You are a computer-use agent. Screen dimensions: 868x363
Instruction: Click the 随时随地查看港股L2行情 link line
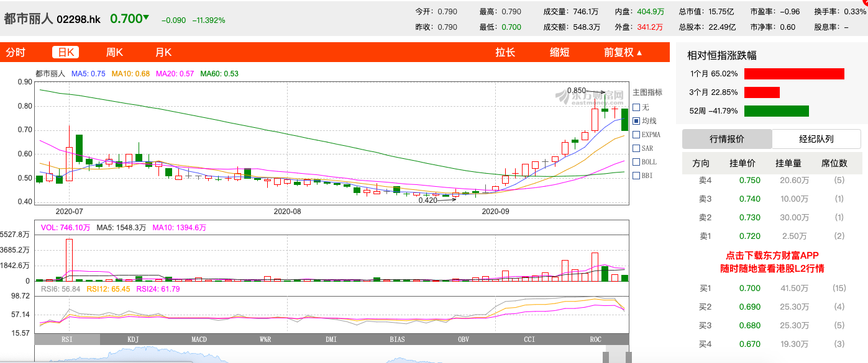point(772,269)
